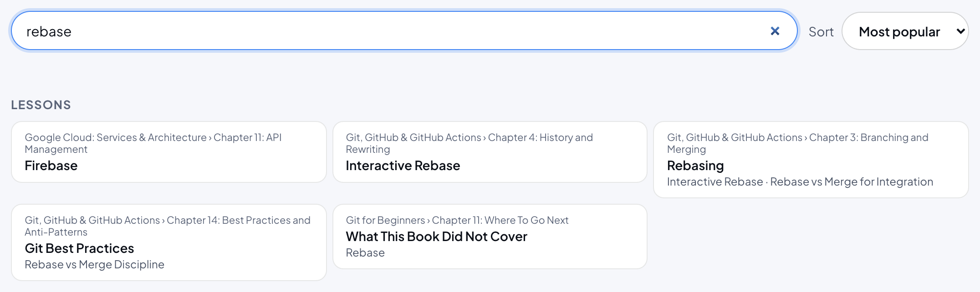Screen dimensions: 980x292
Task: Click the Git for Beginners Chapter 11 breadcrumb
Action: coord(457,220)
